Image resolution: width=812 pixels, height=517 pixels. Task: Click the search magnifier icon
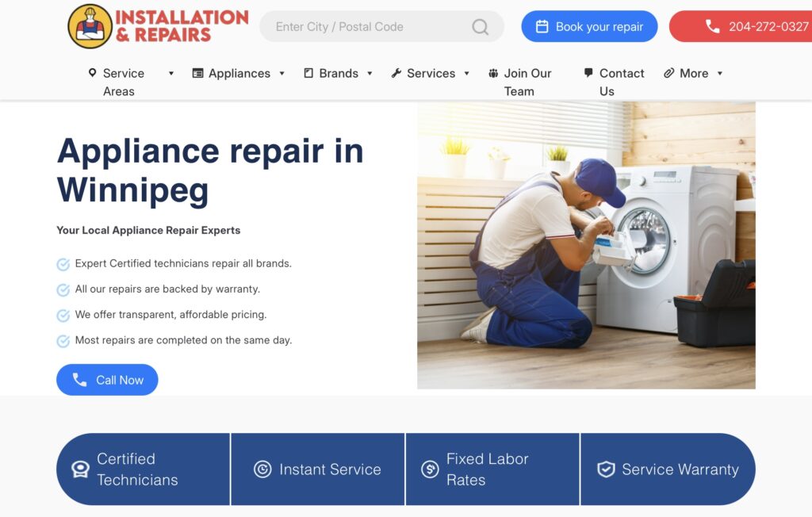[480, 26]
